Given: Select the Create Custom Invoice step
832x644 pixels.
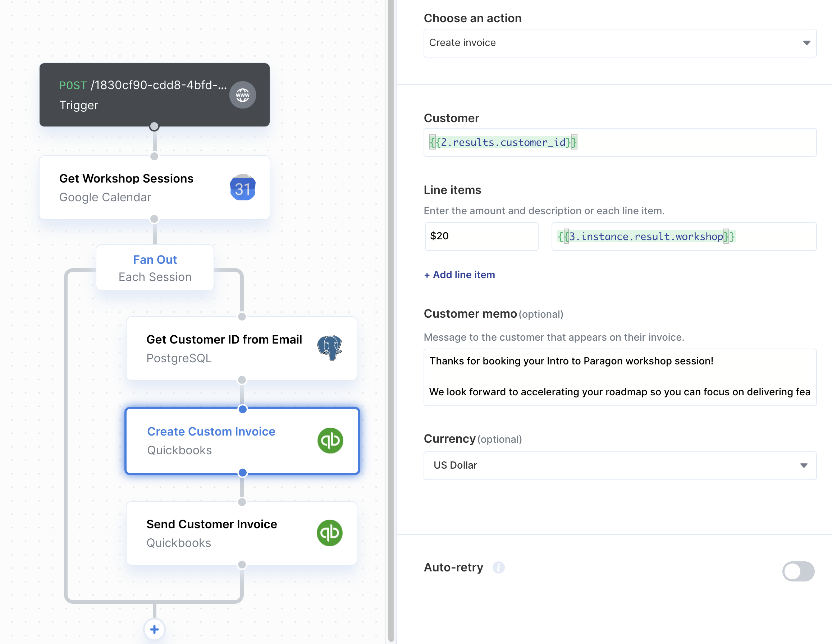Looking at the screenshot, I should pyautogui.click(x=242, y=441).
